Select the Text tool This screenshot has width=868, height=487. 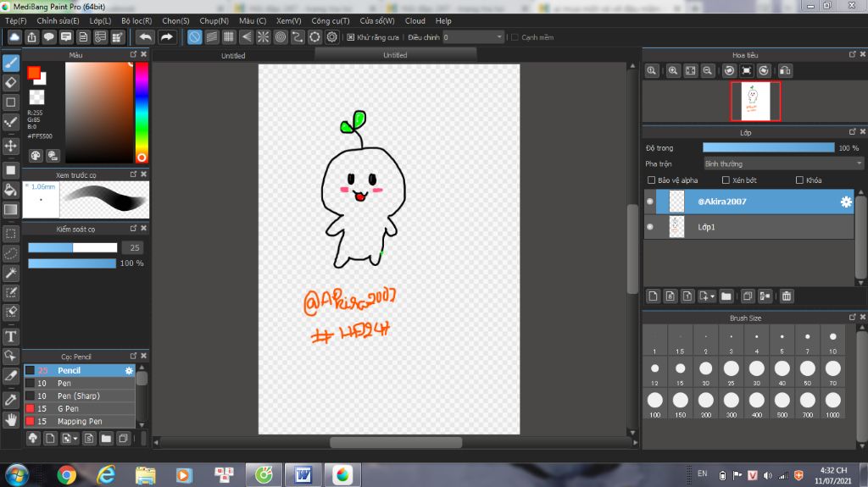11,336
